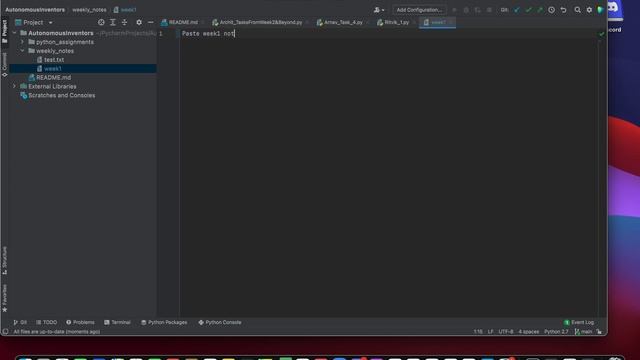Click the Run button in toolbar

(454, 10)
